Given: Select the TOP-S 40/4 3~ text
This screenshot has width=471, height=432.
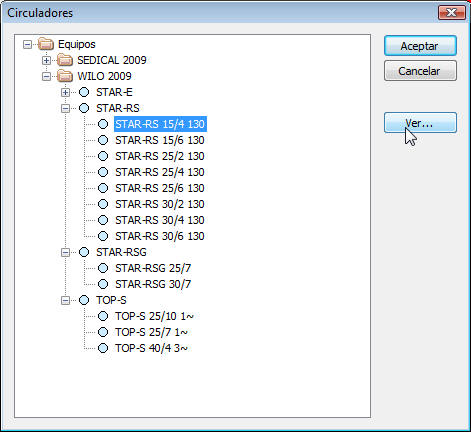Looking at the screenshot, I should click(151, 348).
